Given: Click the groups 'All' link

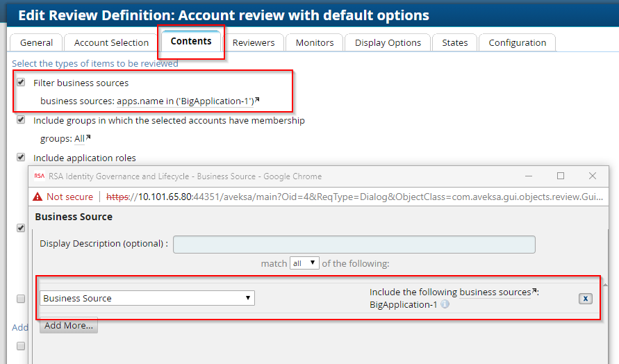Looking at the screenshot, I should click(x=79, y=139).
